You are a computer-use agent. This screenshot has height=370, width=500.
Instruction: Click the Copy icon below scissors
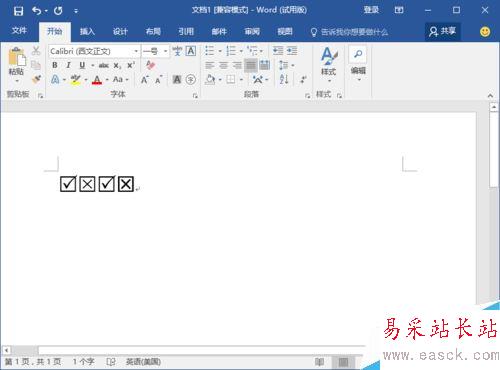coord(36,65)
